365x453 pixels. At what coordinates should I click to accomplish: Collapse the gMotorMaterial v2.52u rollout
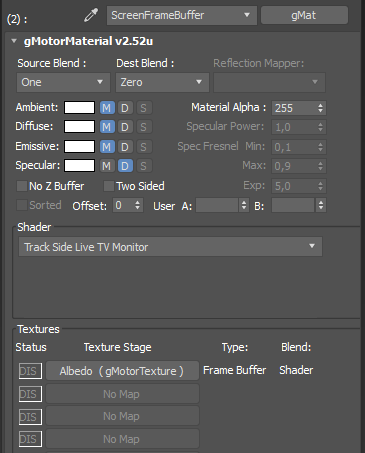(14, 41)
